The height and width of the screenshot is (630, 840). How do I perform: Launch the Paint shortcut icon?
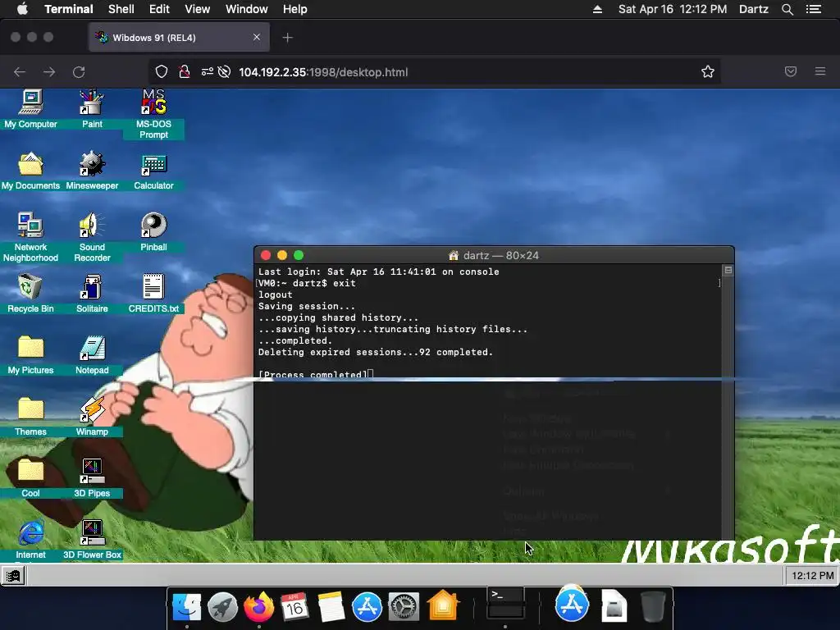[x=92, y=103]
